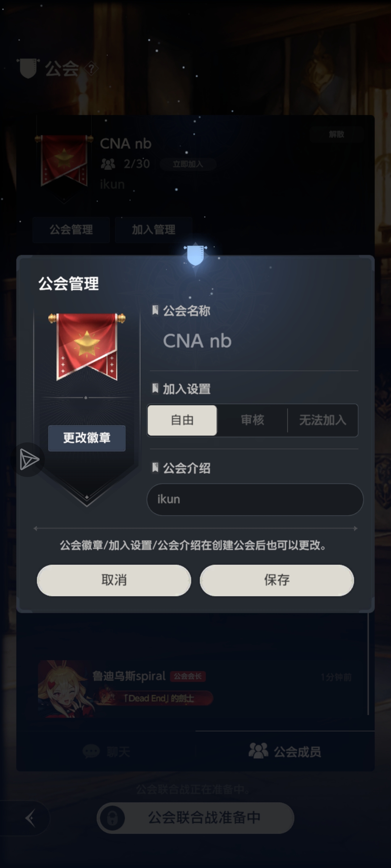
Task: Click the 取消 cancel button
Action: click(x=114, y=580)
